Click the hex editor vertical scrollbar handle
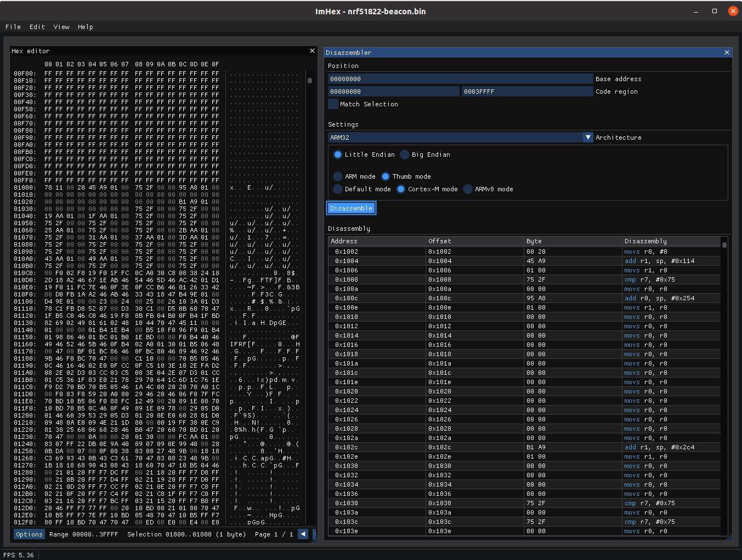742x560 pixels. click(x=310, y=81)
